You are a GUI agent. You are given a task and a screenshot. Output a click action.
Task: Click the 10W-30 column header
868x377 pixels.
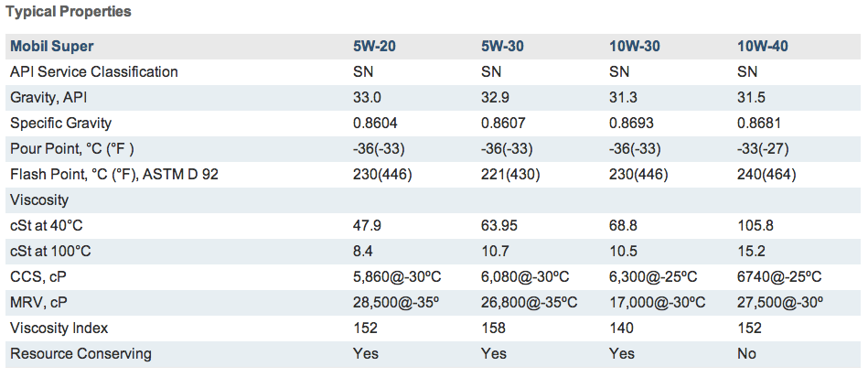click(635, 47)
